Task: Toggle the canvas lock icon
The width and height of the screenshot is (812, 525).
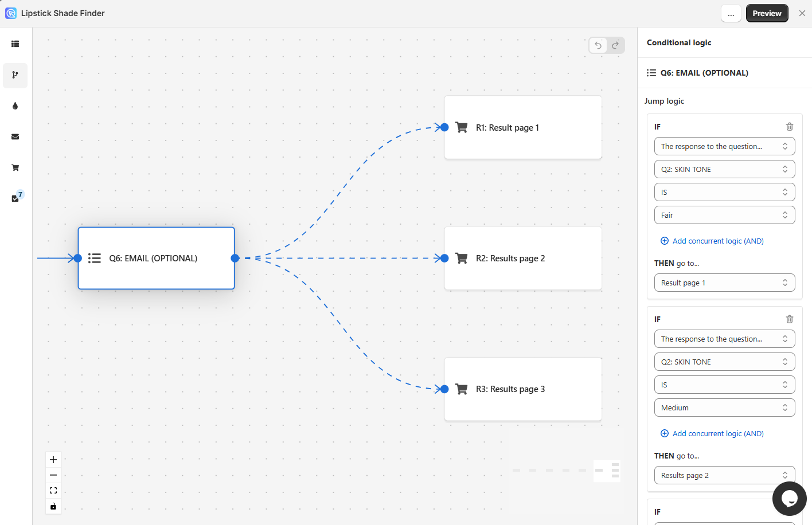Action: pyautogui.click(x=53, y=506)
